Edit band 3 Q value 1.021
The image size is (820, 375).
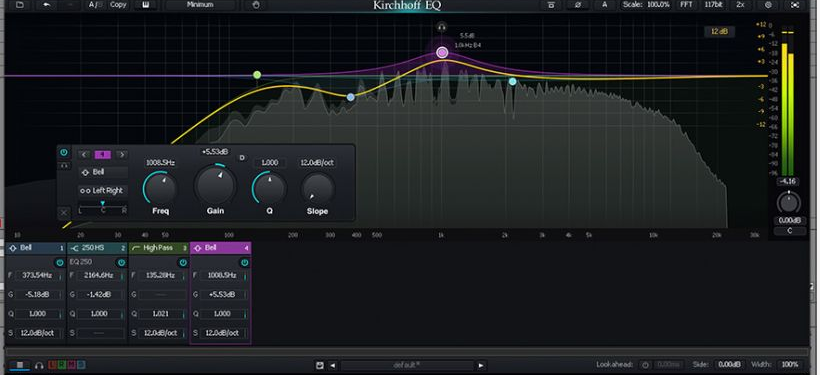[161, 314]
